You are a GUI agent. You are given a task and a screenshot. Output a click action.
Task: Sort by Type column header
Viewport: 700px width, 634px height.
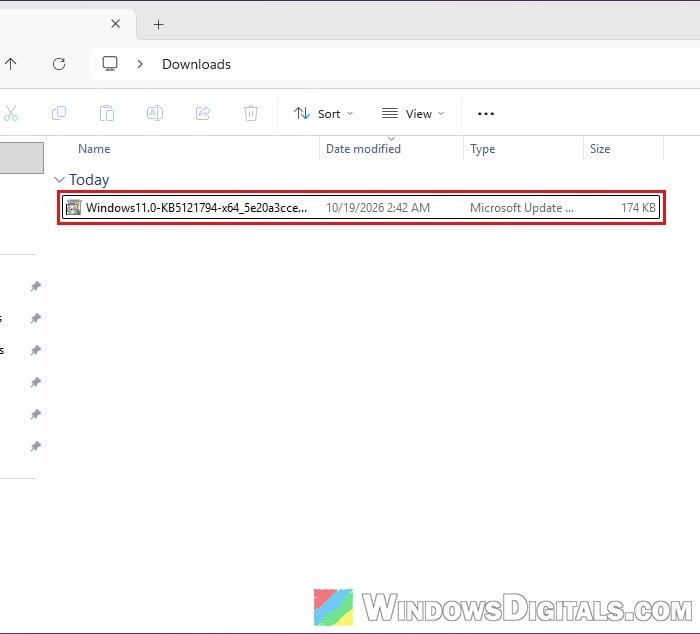tap(483, 149)
